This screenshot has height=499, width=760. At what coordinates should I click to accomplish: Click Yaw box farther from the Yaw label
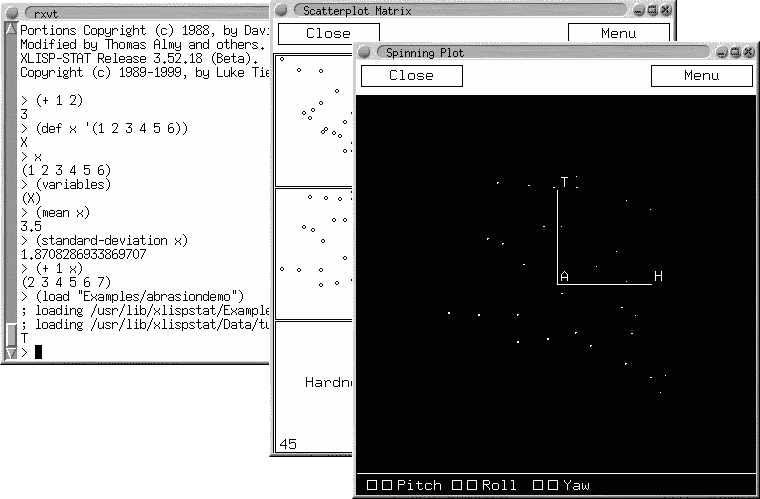pyautogui.click(x=538, y=485)
